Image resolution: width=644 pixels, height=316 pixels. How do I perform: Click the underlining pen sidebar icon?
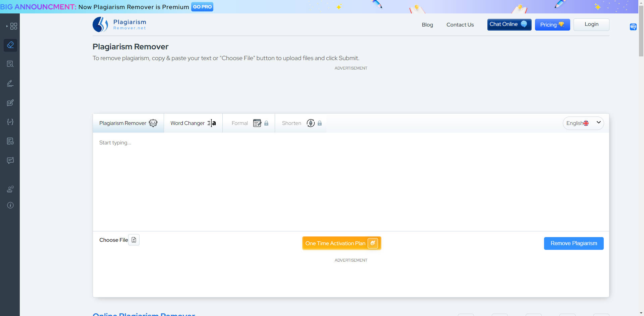click(10, 83)
